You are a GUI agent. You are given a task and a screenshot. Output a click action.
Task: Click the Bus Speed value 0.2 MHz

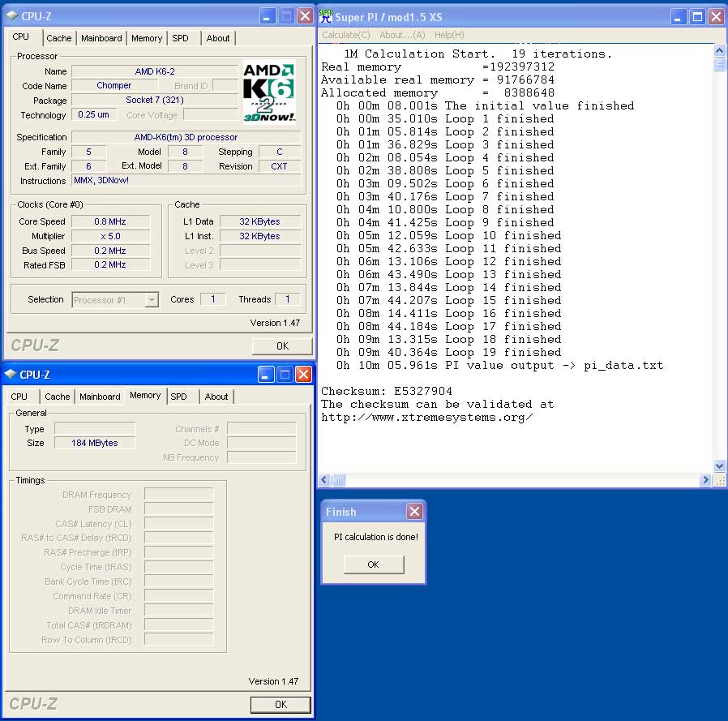click(x=110, y=251)
